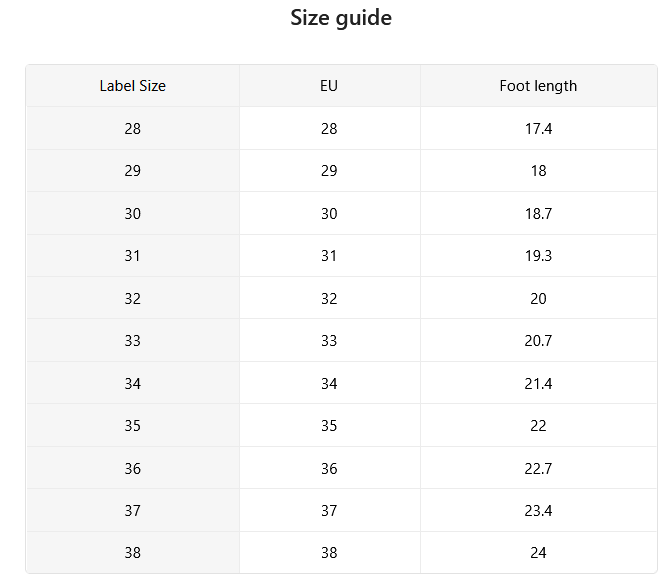Click foot length value 22.7
The width and height of the screenshot is (669, 587).
pos(538,468)
